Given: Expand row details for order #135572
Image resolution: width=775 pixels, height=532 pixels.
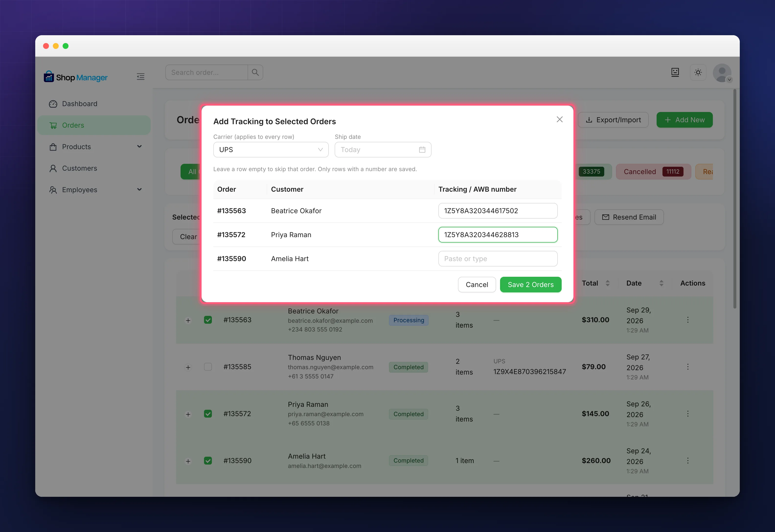Looking at the screenshot, I should click(x=188, y=414).
